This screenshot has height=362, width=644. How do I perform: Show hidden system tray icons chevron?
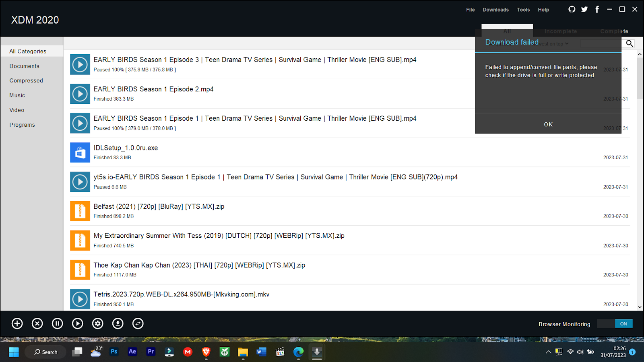click(548, 352)
